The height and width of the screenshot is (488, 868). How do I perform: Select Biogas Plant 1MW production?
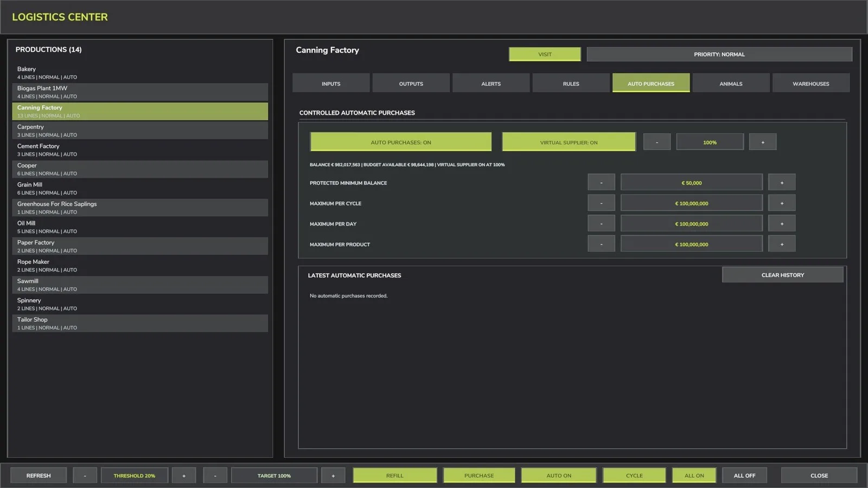point(140,92)
